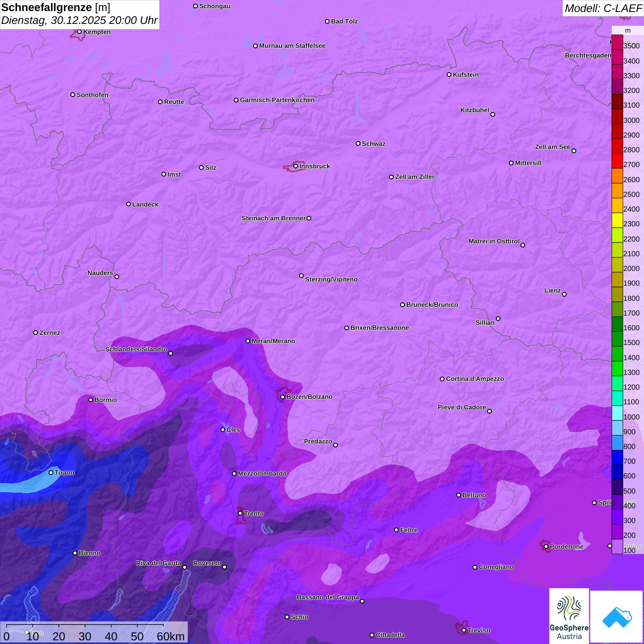Screen dimensions: 644x644
Task: Click the 'Bassano del Grappa' label
Action: click(328, 597)
